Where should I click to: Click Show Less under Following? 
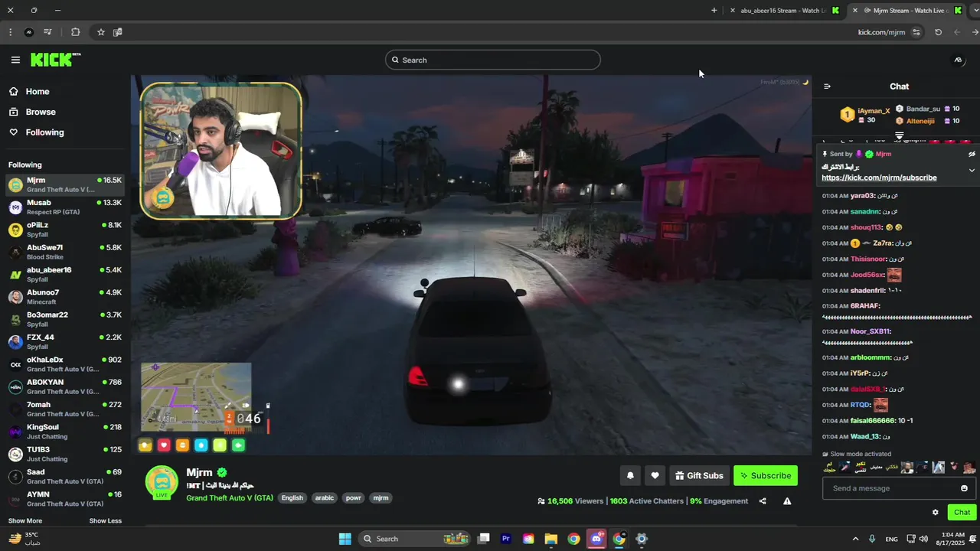tap(105, 521)
